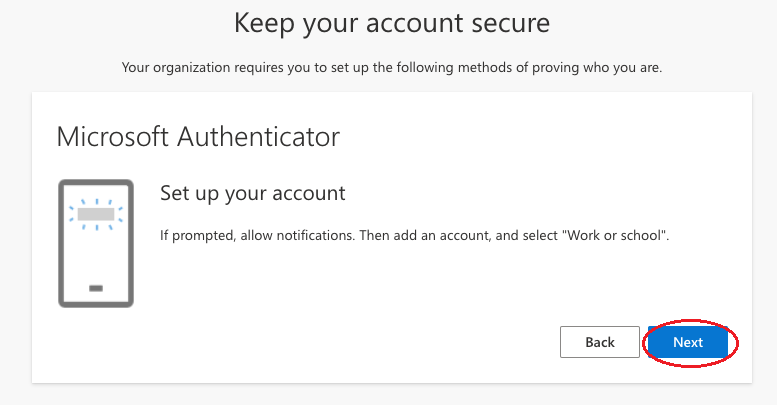This screenshot has width=777, height=405.
Task: Click the home button on phone graphic
Action: point(96,288)
